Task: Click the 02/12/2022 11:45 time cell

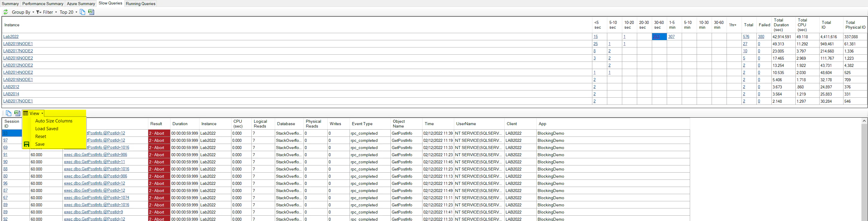Action: click(438, 162)
